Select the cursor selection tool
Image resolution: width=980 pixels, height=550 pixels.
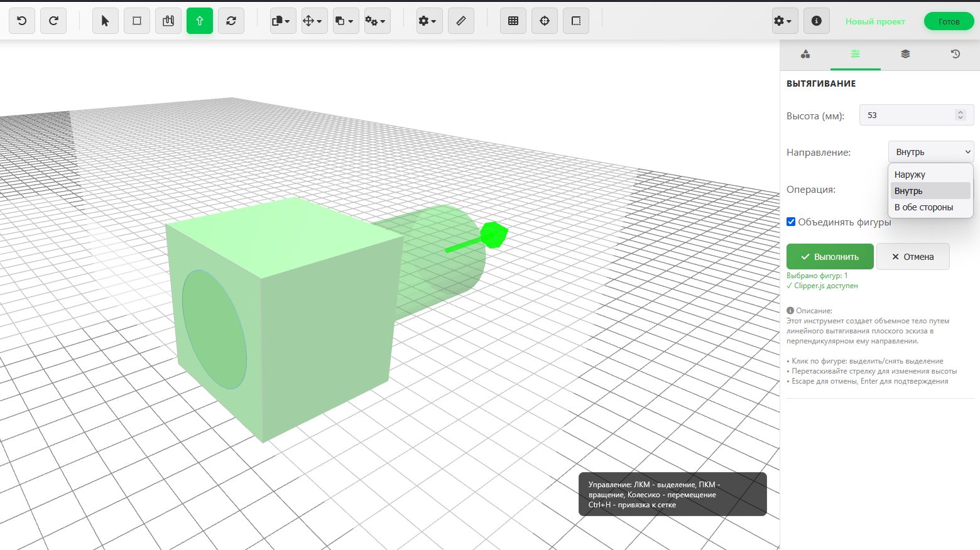pos(105,21)
